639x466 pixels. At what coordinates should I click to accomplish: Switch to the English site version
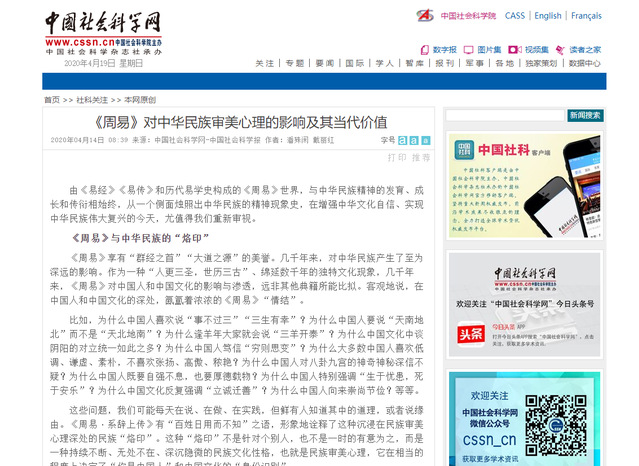(x=547, y=16)
